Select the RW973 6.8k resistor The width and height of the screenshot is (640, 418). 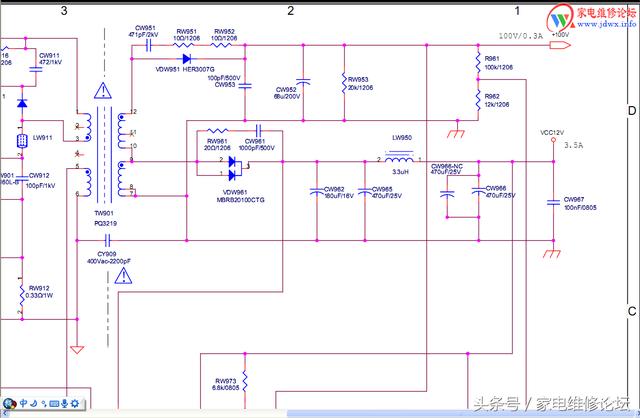tap(245, 382)
